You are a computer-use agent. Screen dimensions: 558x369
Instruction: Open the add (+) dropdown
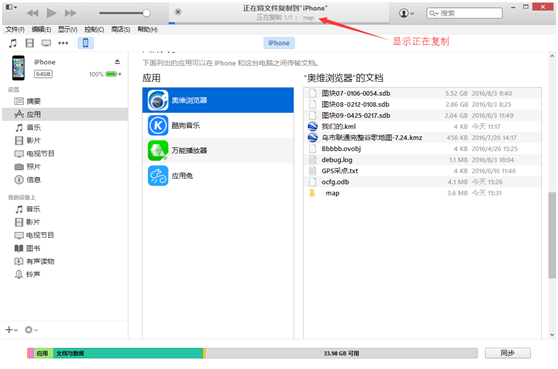click(x=11, y=330)
